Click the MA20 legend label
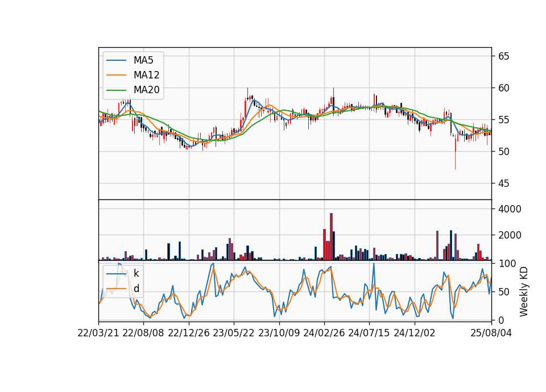The height and width of the screenshot is (392, 546). [146, 90]
